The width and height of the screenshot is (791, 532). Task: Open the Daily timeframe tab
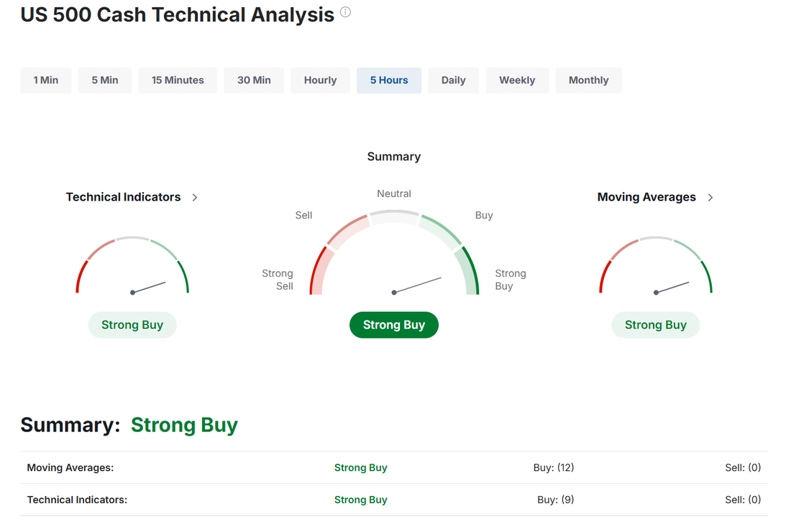pos(454,81)
